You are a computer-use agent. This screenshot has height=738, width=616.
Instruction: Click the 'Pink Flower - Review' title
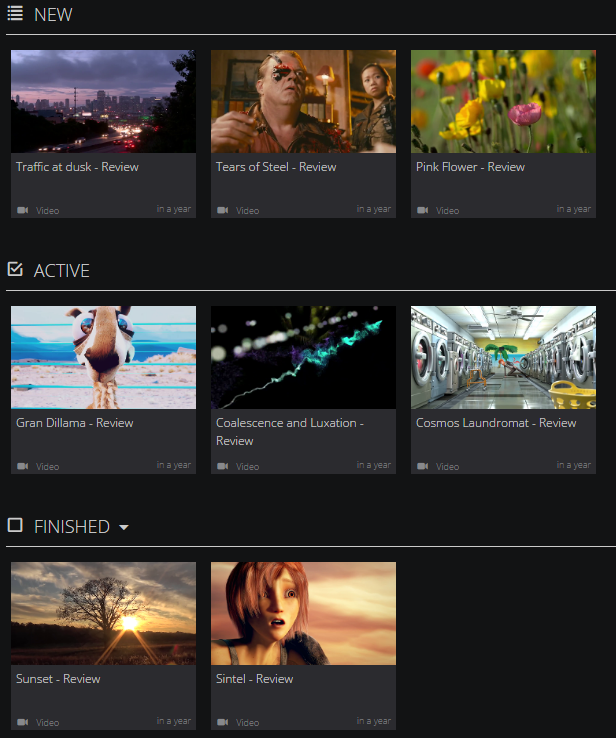[471, 167]
